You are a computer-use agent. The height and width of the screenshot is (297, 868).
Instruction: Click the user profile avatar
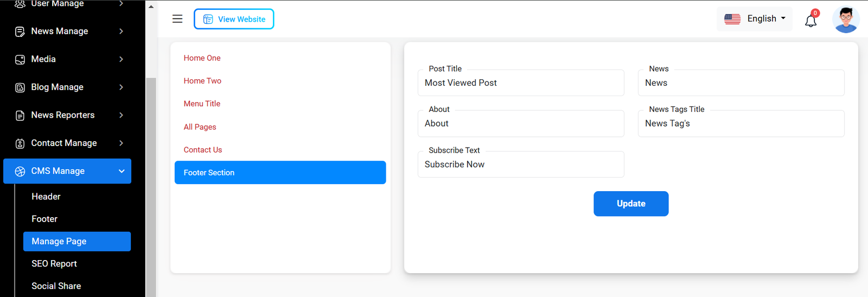click(846, 20)
